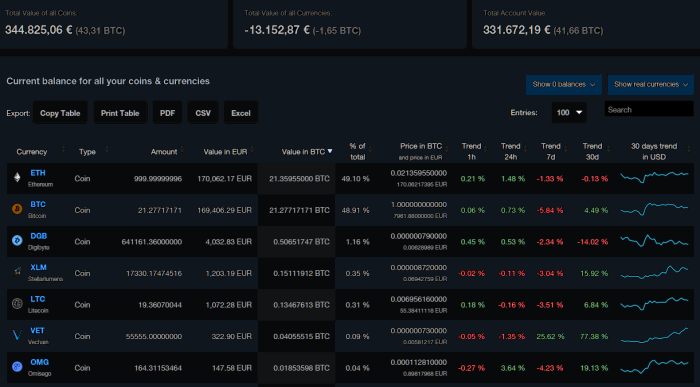
Task: Select the total currencies value -13.152,87 €
Action: click(x=277, y=30)
